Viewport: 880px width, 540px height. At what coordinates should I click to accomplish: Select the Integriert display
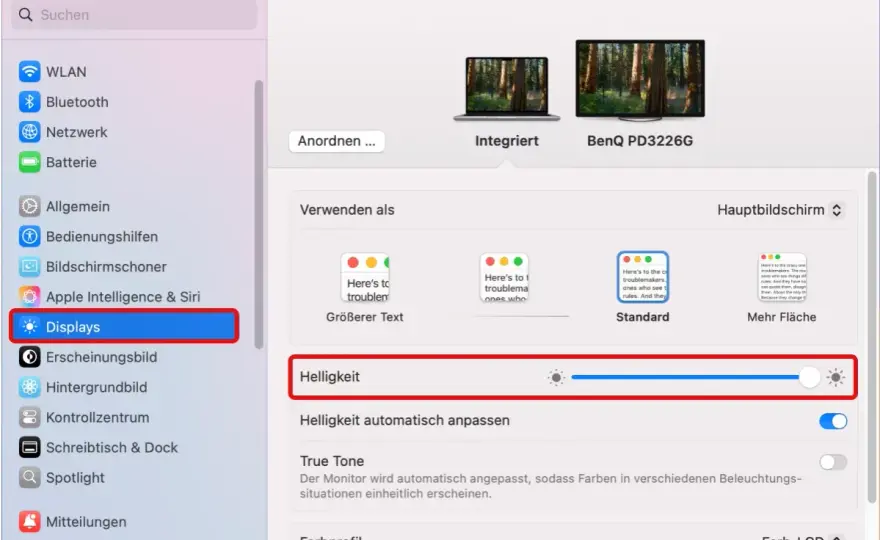point(507,101)
